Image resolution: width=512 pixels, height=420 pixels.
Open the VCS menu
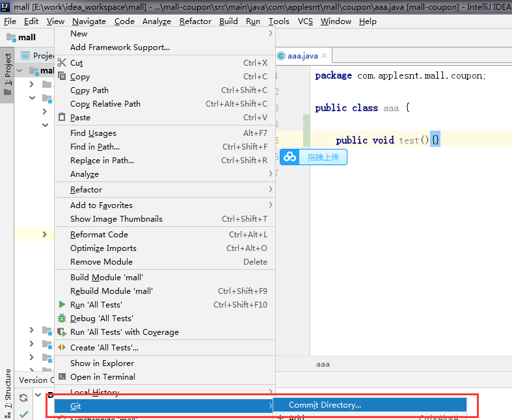coord(305,21)
